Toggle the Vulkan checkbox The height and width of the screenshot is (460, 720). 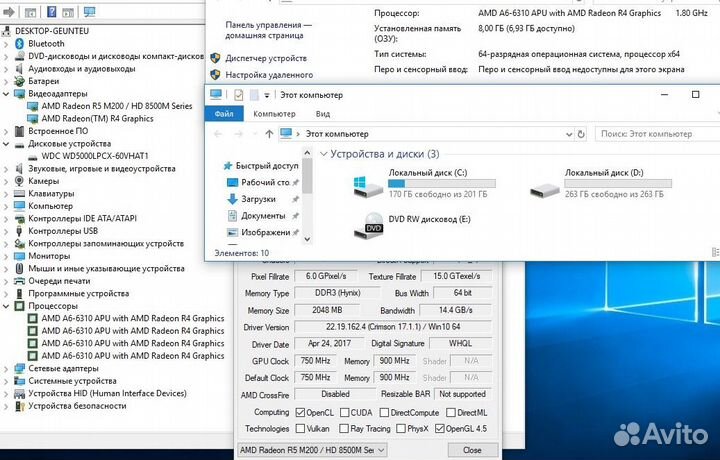pos(300,428)
